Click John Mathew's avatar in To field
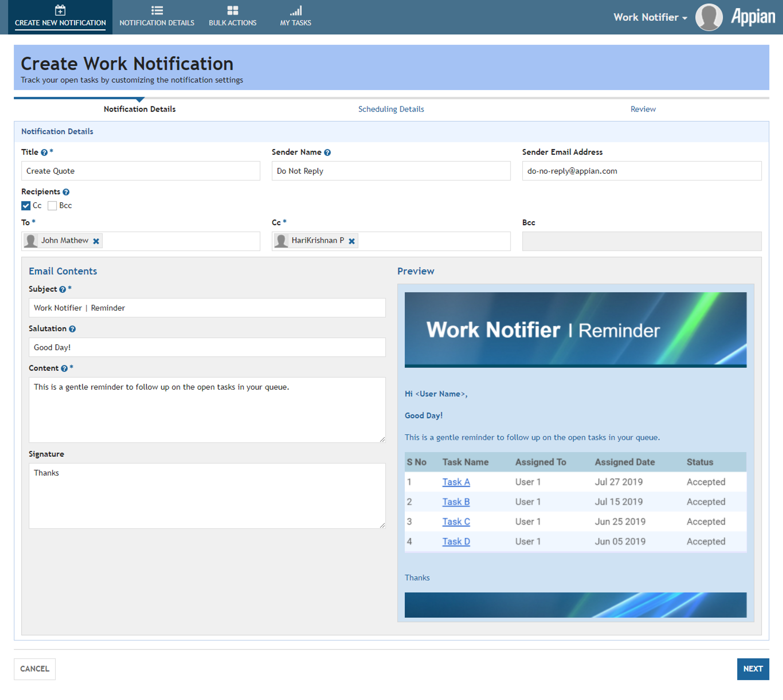Image resolution: width=783 pixels, height=700 pixels. pos(31,241)
